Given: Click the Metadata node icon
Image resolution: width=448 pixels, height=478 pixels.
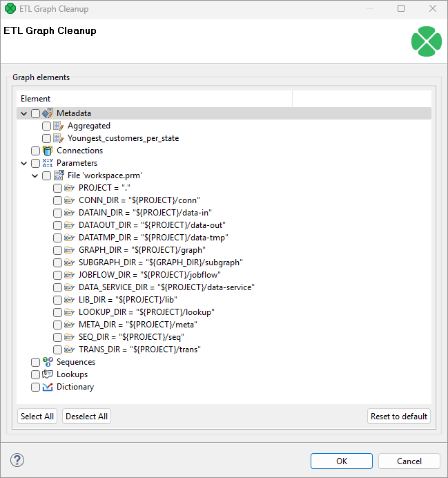Looking at the screenshot, I should coord(48,113).
